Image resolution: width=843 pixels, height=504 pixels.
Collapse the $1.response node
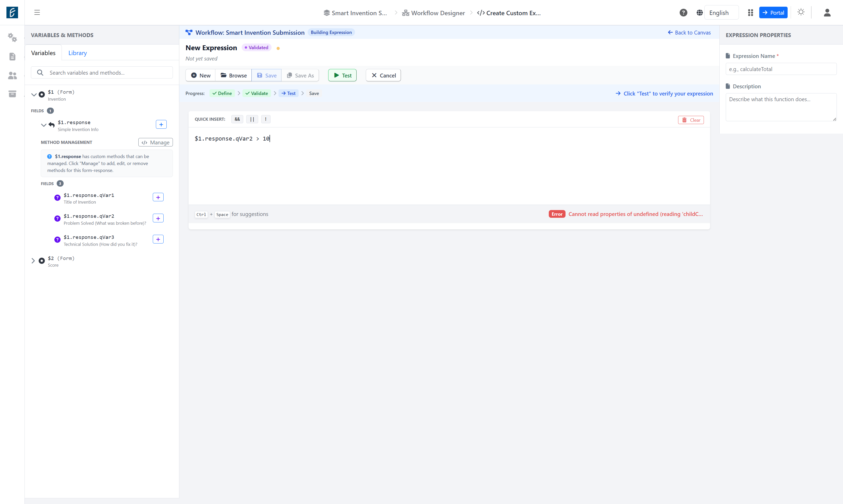tap(44, 125)
